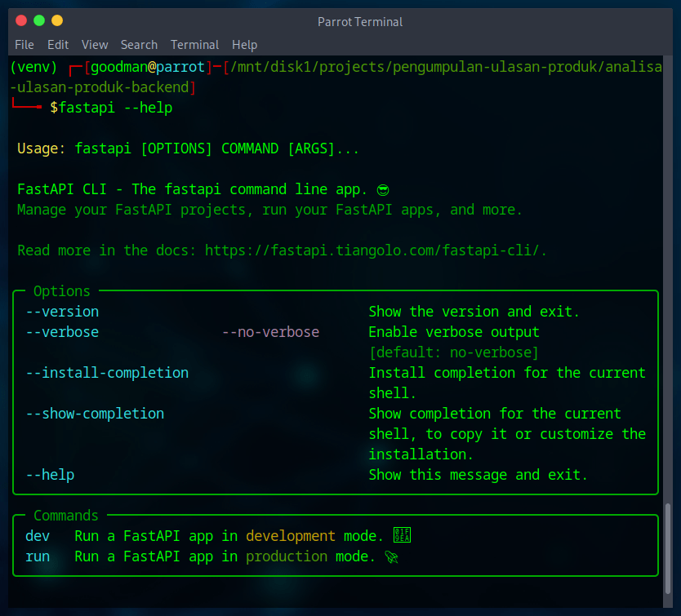This screenshot has width=681, height=616.
Task: Click the green window button in title bar
Action: [38, 20]
